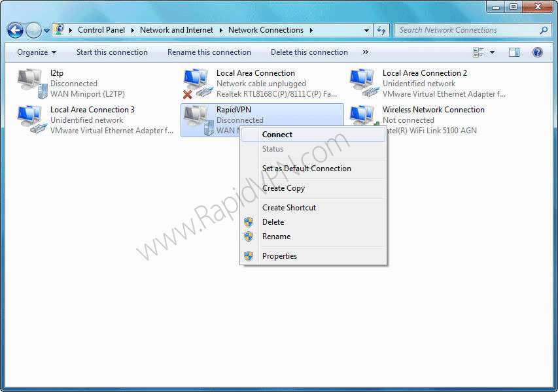This screenshot has width=558, height=392.
Task: Choose Create Copy in context menu
Action: coord(313,188)
